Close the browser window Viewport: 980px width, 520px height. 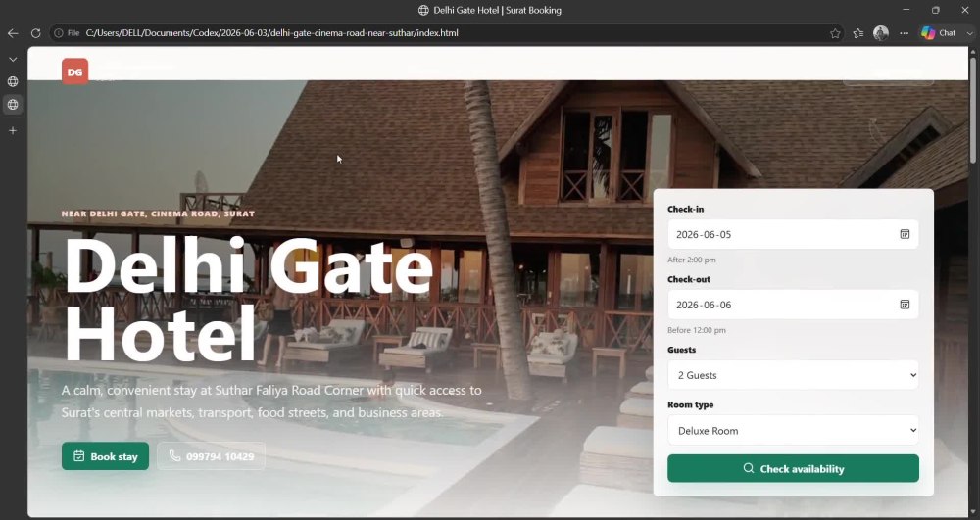click(x=964, y=10)
